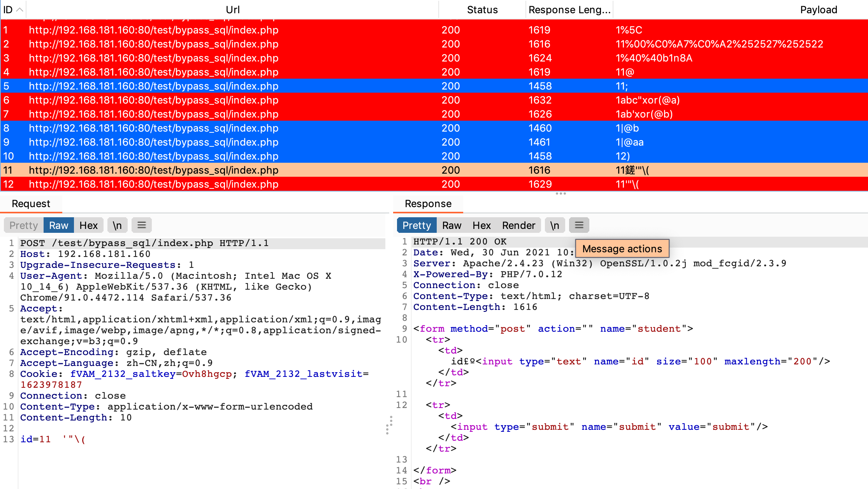Switch response view to Raw

[x=452, y=225]
